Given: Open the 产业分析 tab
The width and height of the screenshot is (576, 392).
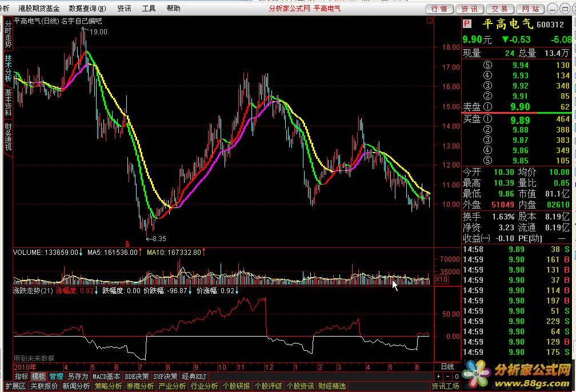Looking at the screenshot, I should click(172, 386).
